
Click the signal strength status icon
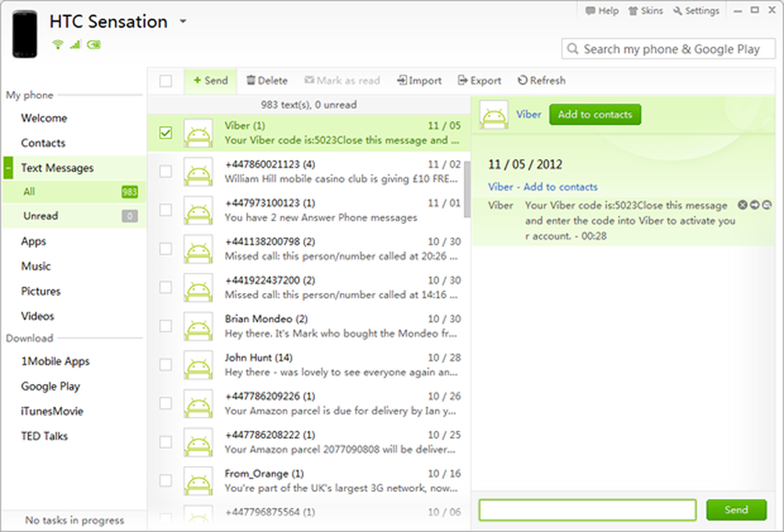(x=75, y=45)
